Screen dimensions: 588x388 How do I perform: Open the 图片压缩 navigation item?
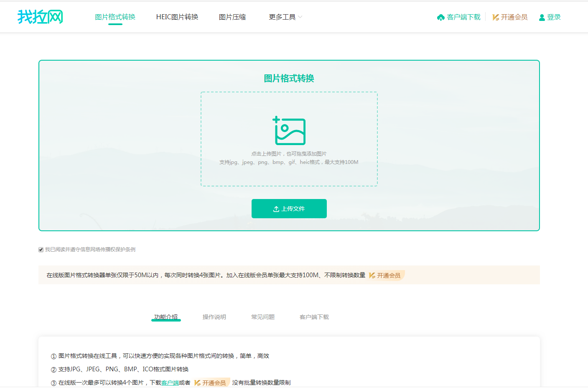[x=232, y=17]
